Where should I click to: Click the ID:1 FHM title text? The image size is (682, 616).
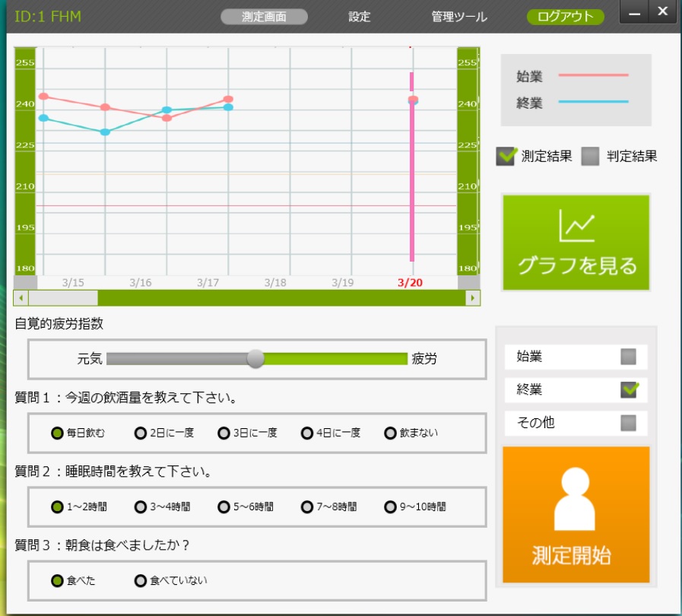tap(48, 17)
